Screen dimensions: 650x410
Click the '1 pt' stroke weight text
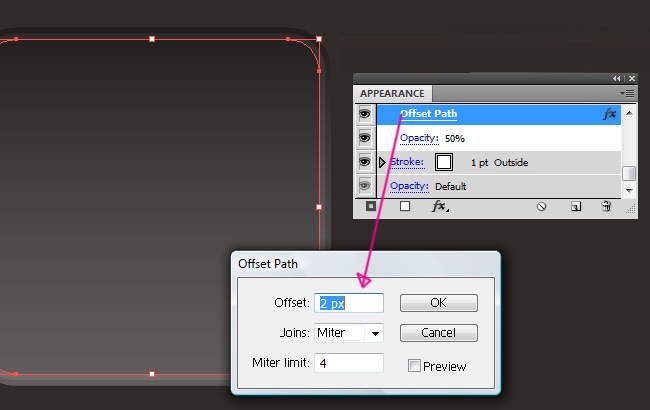pyautogui.click(x=480, y=163)
